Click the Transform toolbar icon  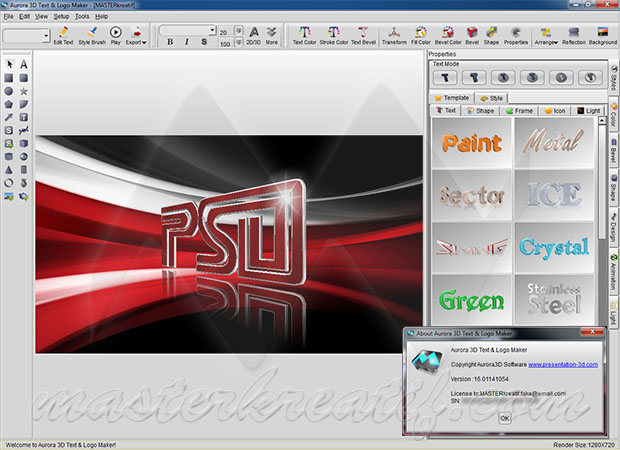pyautogui.click(x=394, y=36)
